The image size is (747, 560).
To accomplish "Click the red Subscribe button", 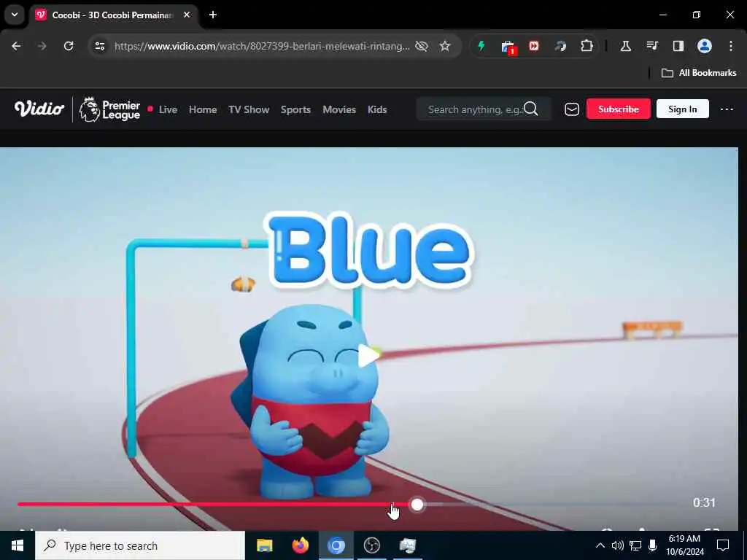I will pyautogui.click(x=619, y=109).
